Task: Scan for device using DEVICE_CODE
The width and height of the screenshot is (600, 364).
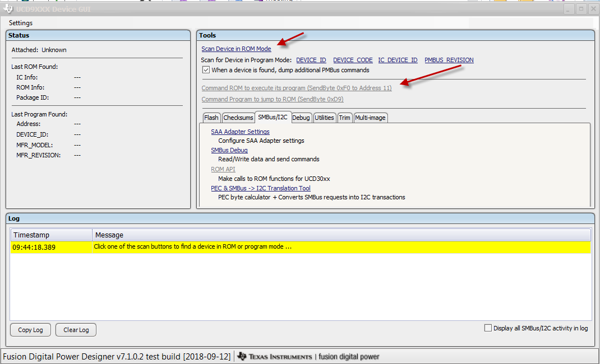Action: [x=353, y=60]
